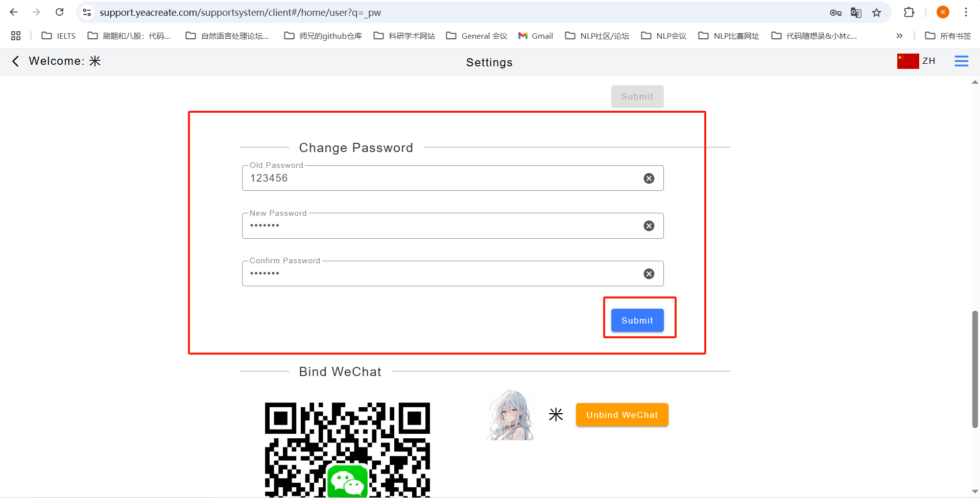Open the password manager key icon
This screenshot has height=498, width=980.
coord(835,13)
